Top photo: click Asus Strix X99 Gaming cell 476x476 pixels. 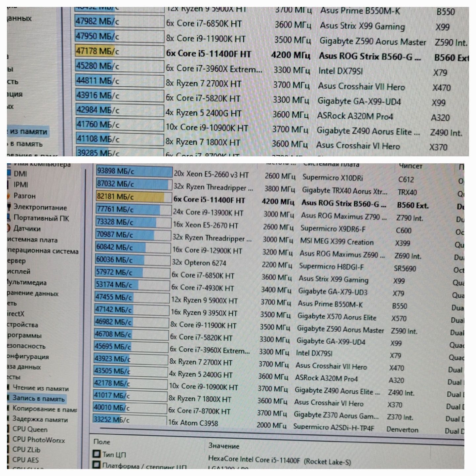click(362, 26)
